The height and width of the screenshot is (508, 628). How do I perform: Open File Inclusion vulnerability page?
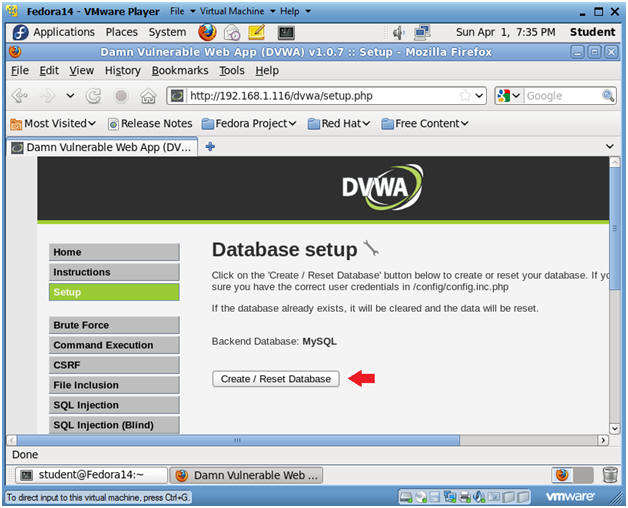[114, 385]
